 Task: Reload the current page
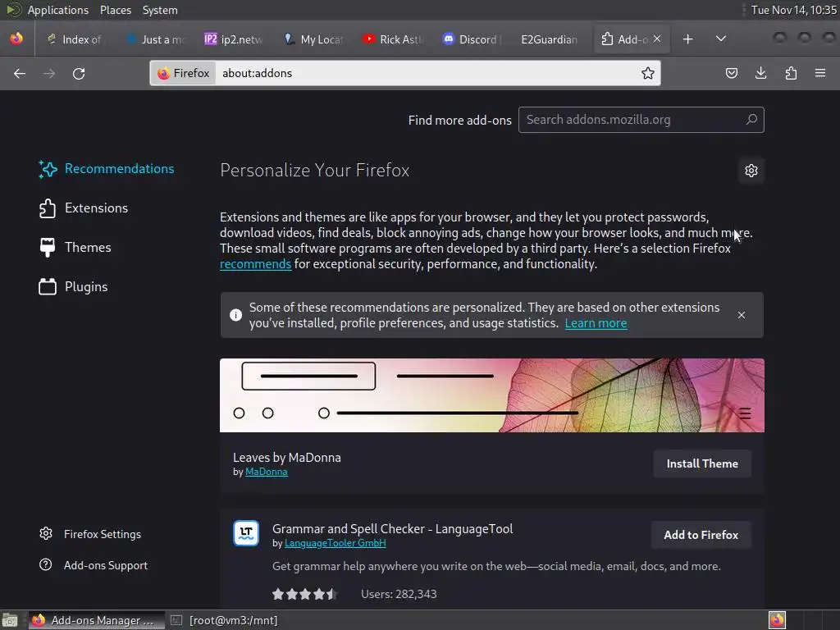tap(79, 73)
